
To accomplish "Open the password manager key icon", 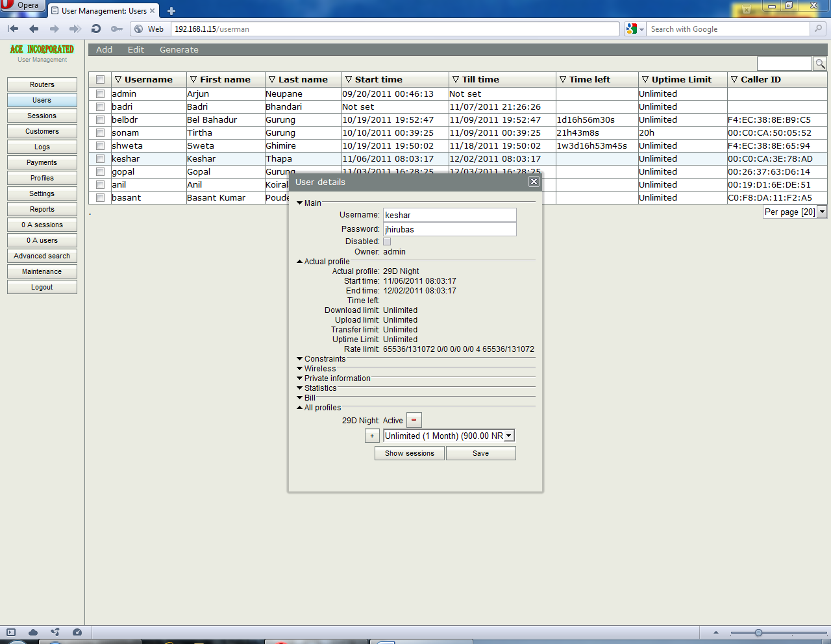I will pos(117,29).
